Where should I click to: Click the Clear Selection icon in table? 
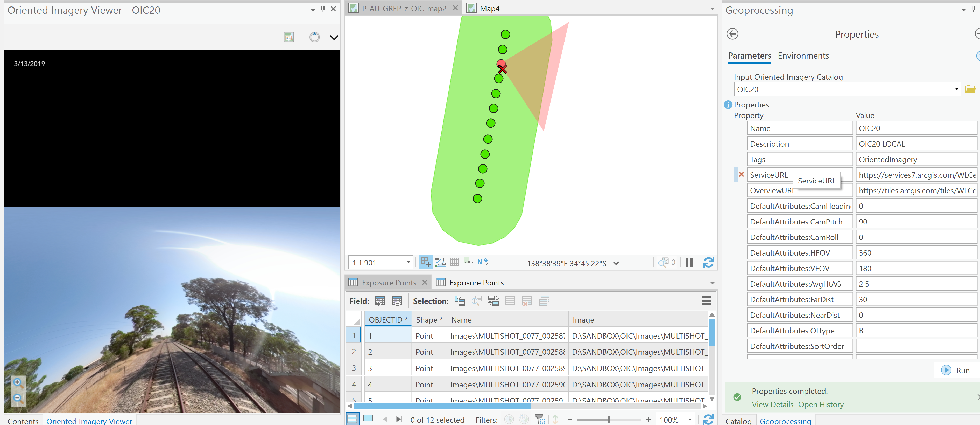point(510,301)
